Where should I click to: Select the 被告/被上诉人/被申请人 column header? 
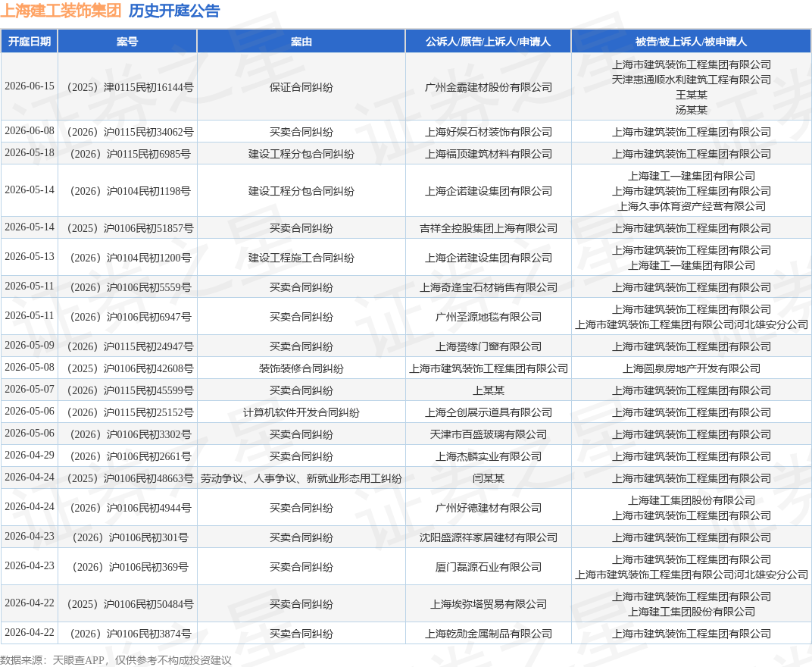(x=692, y=42)
